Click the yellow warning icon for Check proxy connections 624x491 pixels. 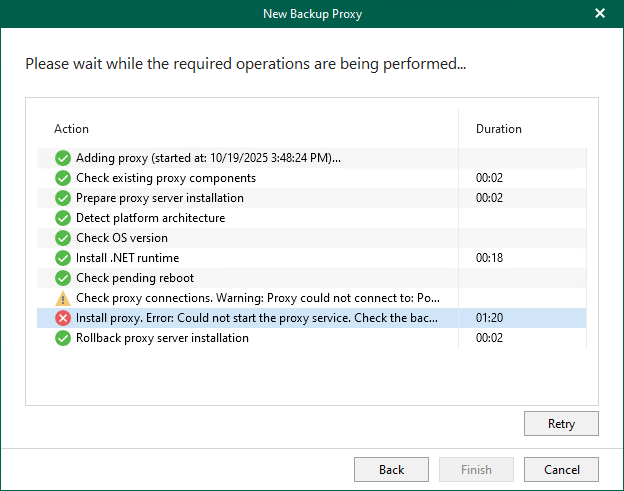(x=63, y=298)
